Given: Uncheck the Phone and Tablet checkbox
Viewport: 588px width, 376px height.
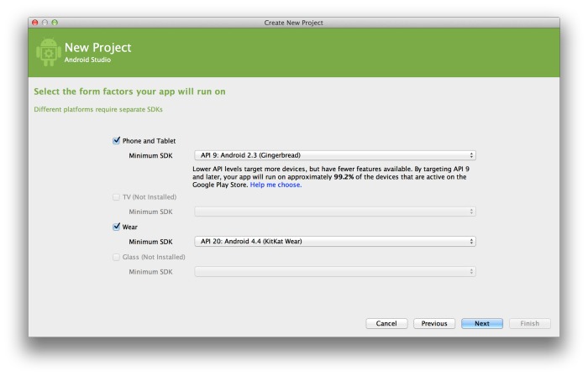Looking at the screenshot, I should click(x=116, y=141).
